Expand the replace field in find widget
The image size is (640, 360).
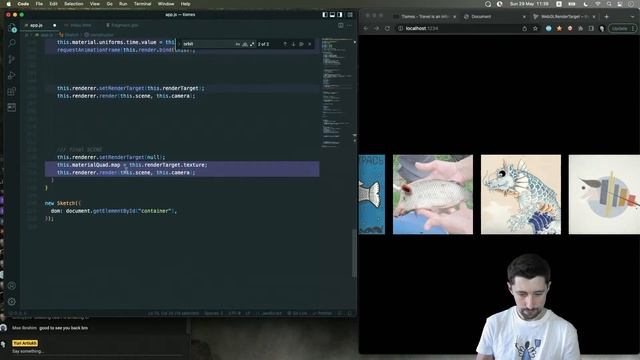pos(179,44)
